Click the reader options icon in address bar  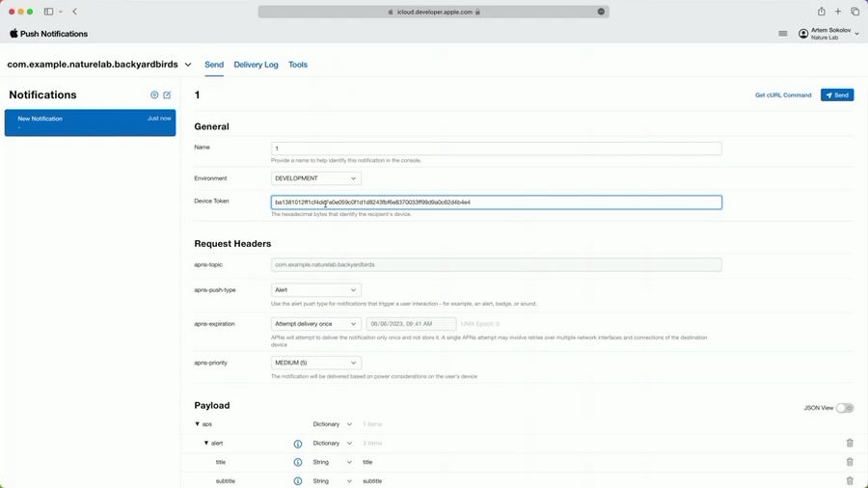601,12
